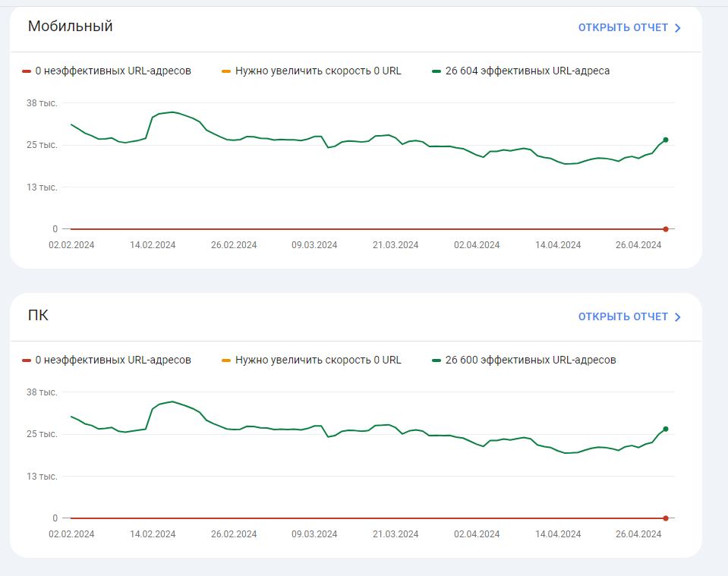728x576 pixels.
Task: Toggle 'Нужно увеличить скорость 0 URL' in Мобильный legend
Action: [318, 71]
